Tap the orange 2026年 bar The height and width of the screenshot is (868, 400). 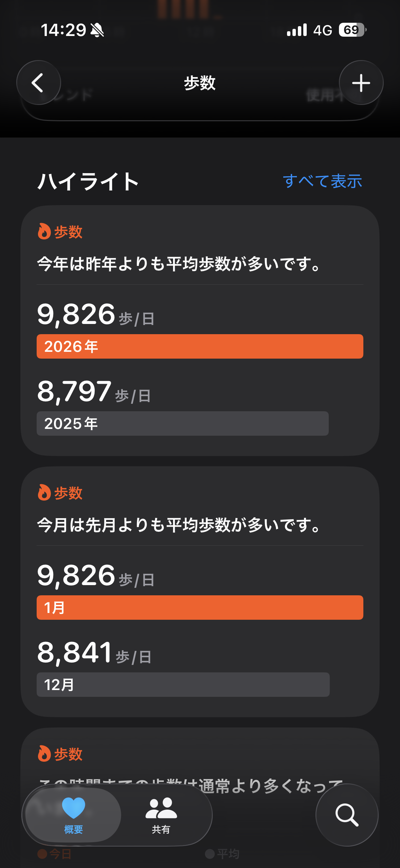tap(200, 346)
